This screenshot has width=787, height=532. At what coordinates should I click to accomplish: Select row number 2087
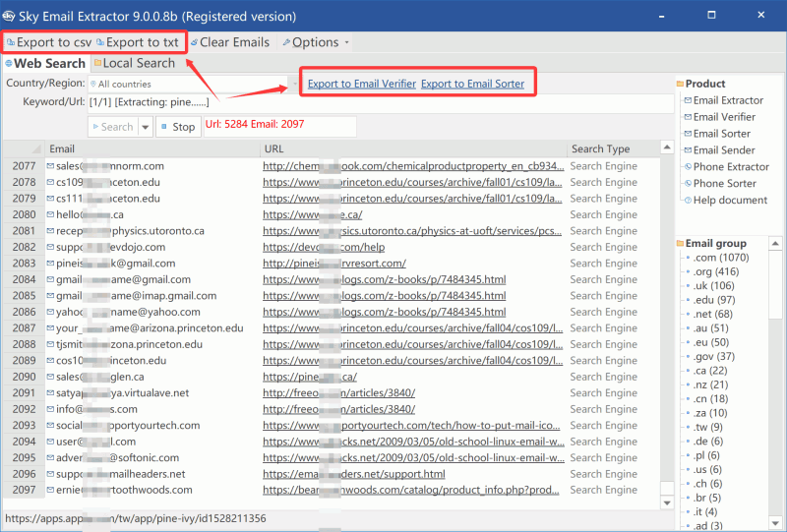point(24,328)
